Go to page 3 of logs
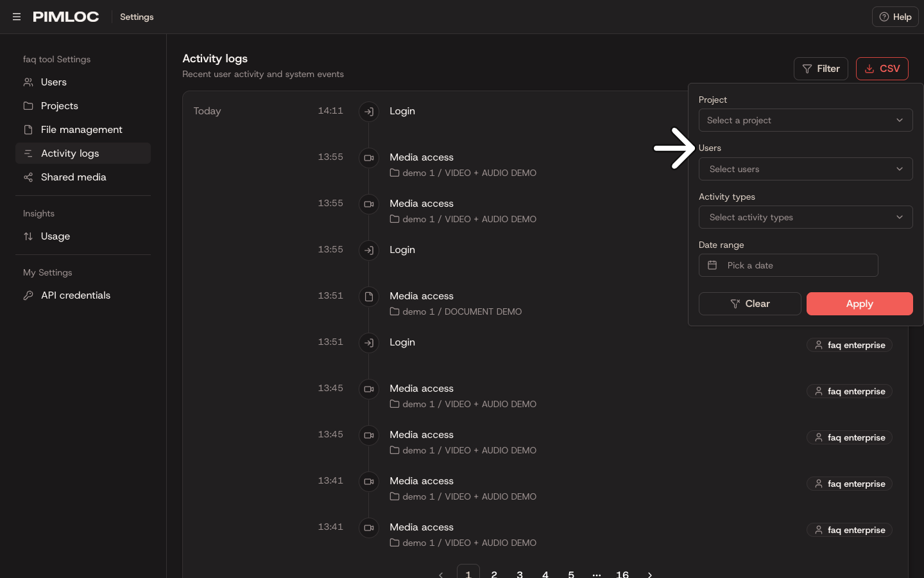 tap(520, 574)
